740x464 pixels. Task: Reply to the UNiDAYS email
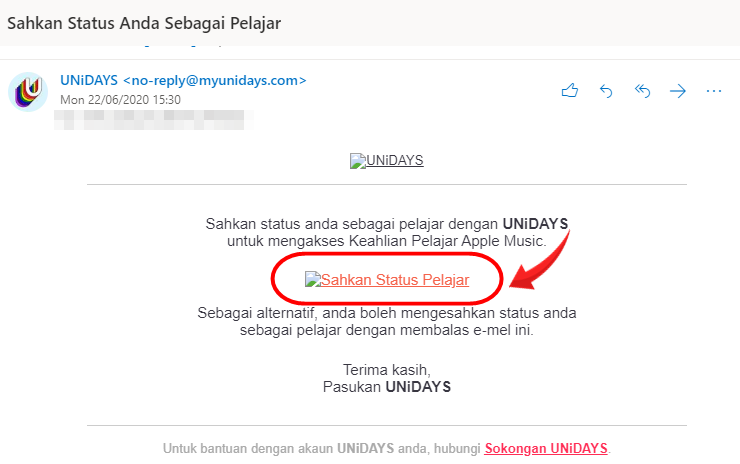pos(606,90)
